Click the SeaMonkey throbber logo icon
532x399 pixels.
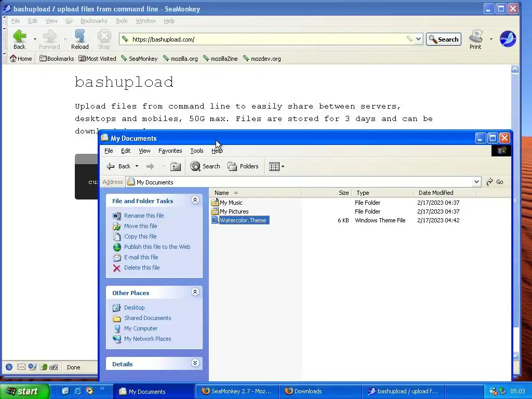tap(508, 38)
